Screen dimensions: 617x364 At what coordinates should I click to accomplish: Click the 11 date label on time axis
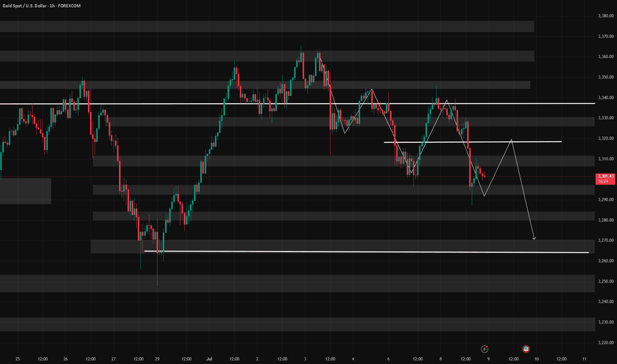[x=585, y=359]
